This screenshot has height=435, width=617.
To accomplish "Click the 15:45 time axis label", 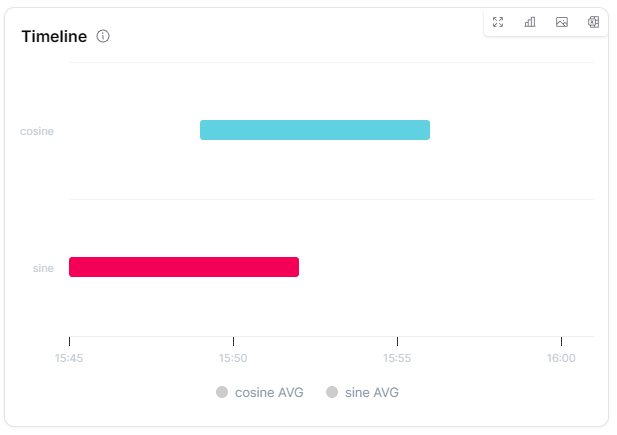I will 69,358.
